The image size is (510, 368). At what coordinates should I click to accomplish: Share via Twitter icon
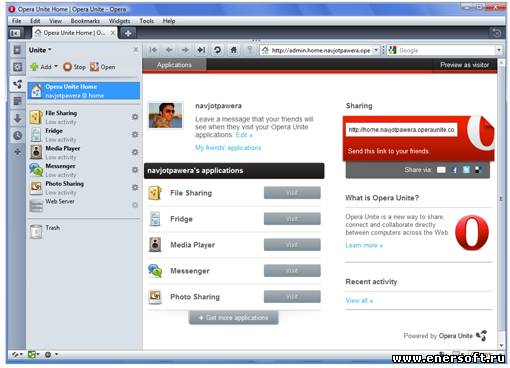point(466,170)
